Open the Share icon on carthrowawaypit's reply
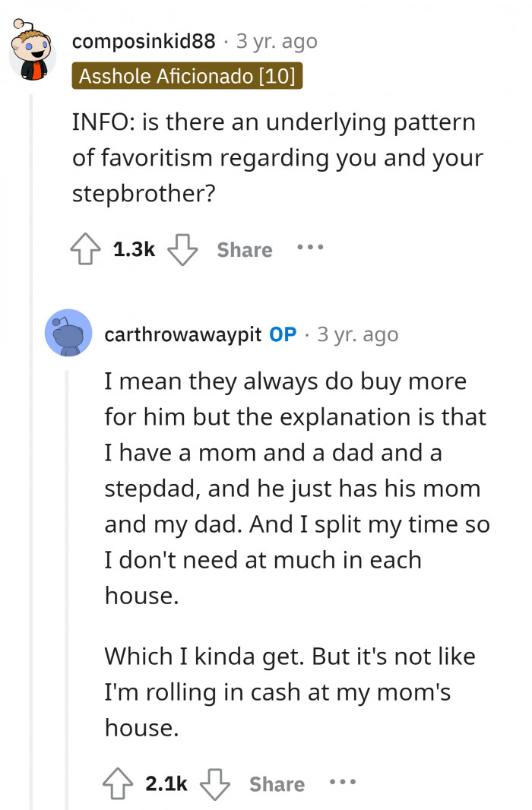 coord(277,784)
